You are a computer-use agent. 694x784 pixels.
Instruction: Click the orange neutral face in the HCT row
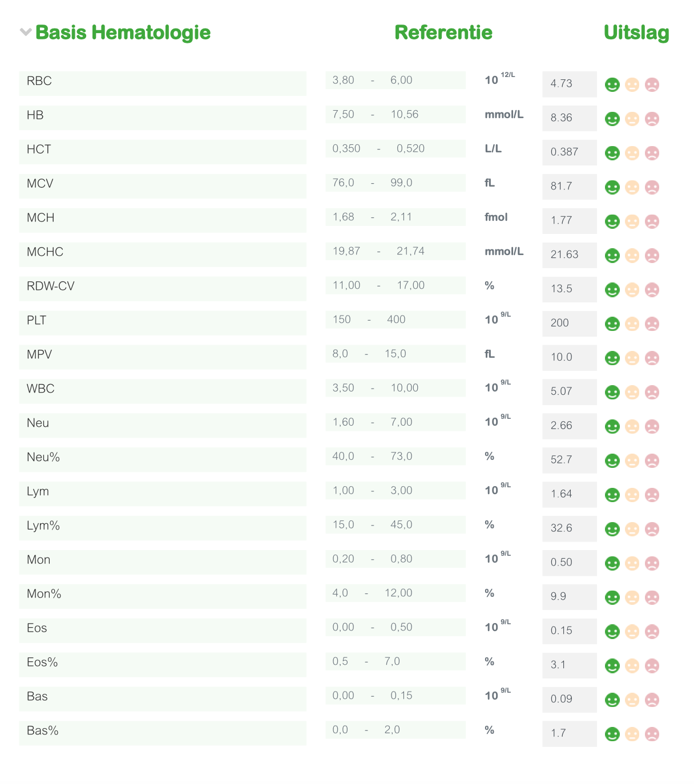(x=632, y=153)
